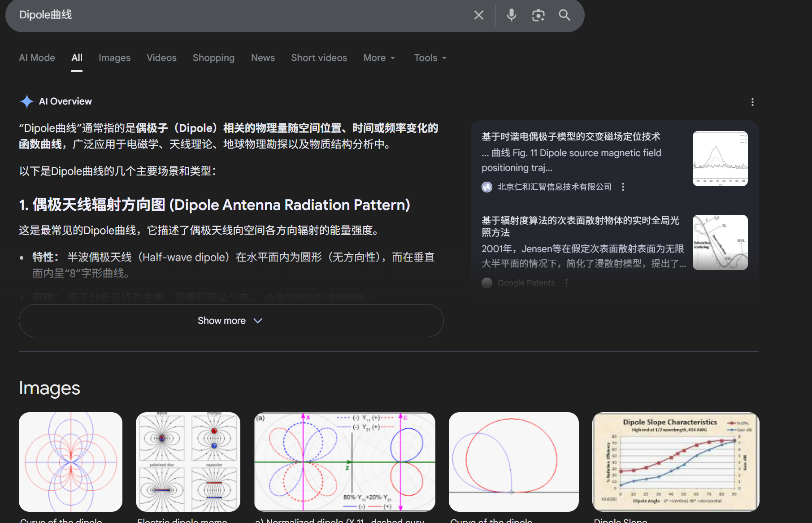Open the Shopping tab
The width and height of the screenshot is (812, 523).
point(213,58)
